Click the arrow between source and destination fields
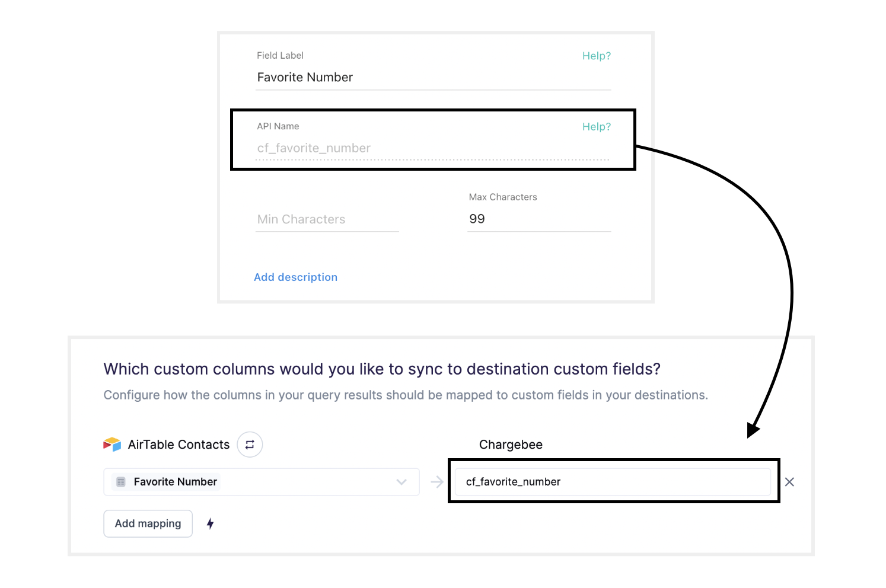 pyautogui.click(x=437, y=482)
